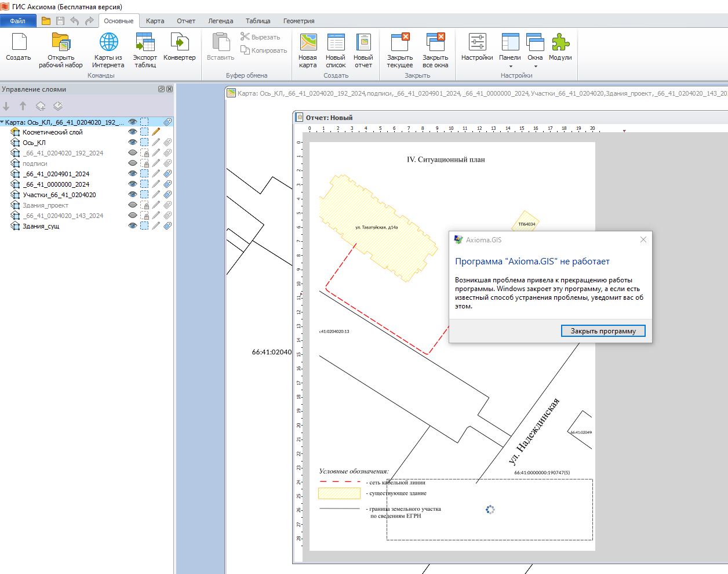This screenshot has height=574, width=728.
Task: Hide the _66_41_0000000_2024 layer
Action: pyautogui.click(x=133, y=184)
